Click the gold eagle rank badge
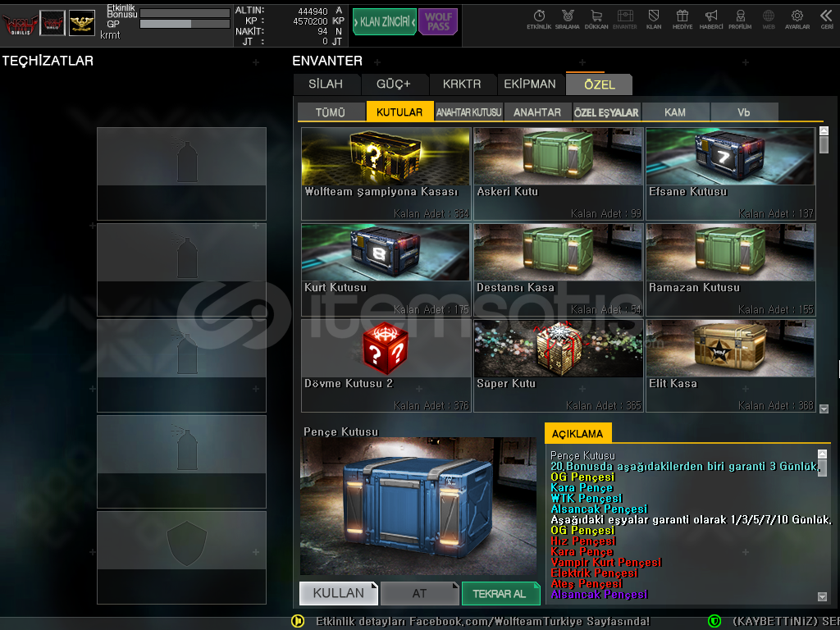Image resolution: width=840 pixels, height=630 pixels. 82,23
